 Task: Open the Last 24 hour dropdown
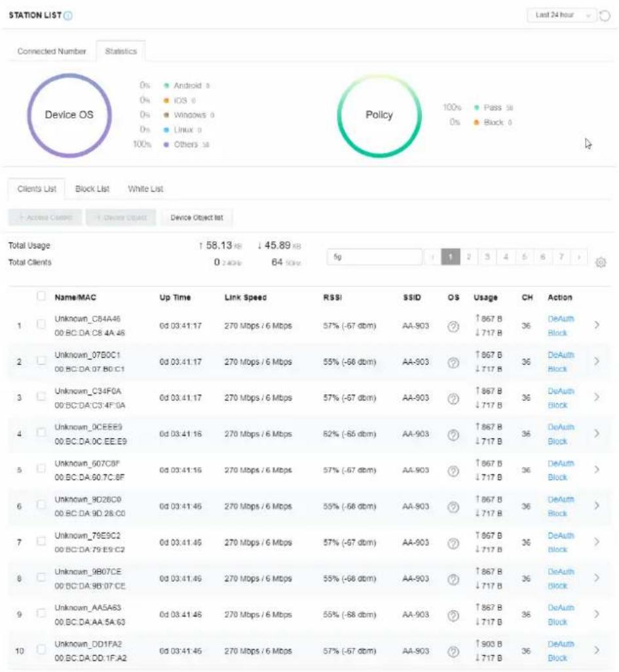tap(561, 15)
